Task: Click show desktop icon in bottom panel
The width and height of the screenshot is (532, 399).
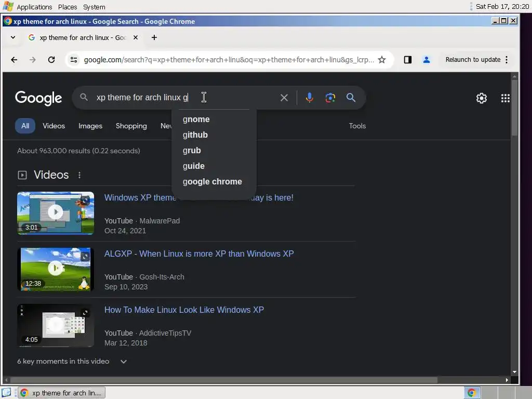Action: point(6,393)
